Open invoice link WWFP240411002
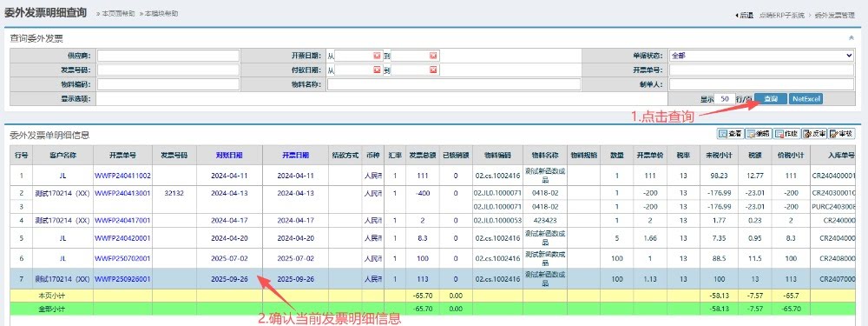This screenshot has width=868, height=326. tap(123, 176)
